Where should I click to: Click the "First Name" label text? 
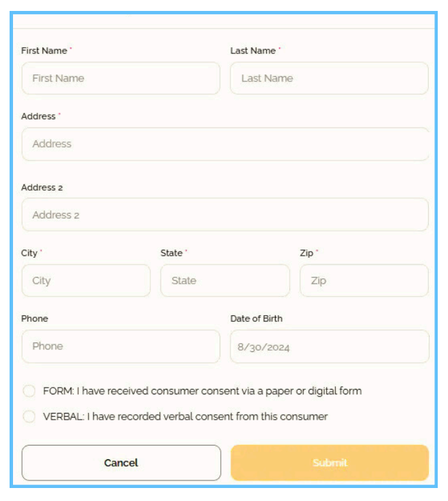click(x=44, y=51)
